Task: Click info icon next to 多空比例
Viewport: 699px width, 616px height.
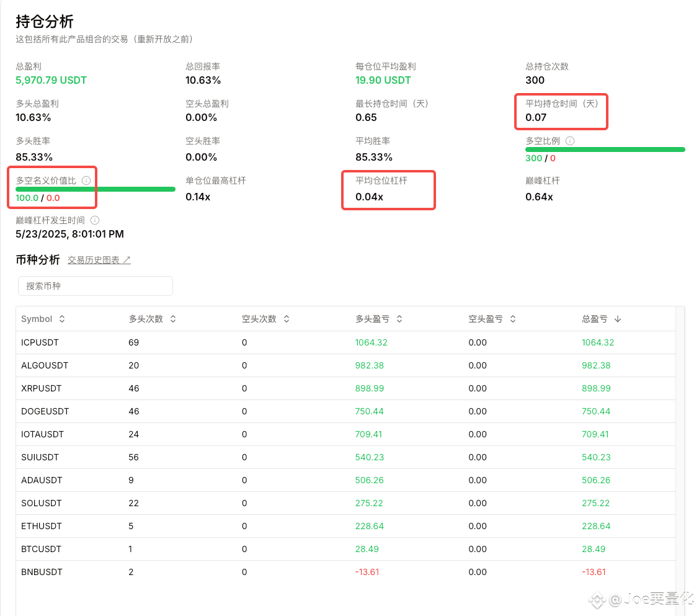Action: (570, 141)
